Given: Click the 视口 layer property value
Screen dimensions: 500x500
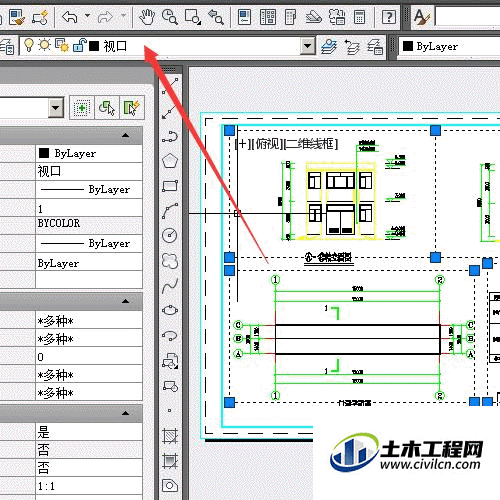Looking at the screenshot, I should click(x=89, y=171).
